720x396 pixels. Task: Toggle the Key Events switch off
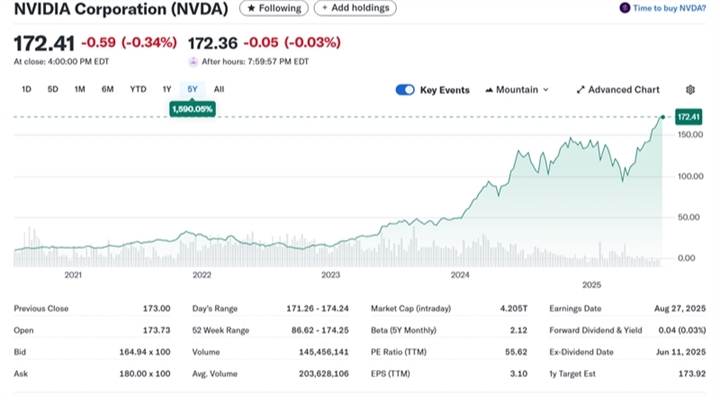click(x=405, y=90)
